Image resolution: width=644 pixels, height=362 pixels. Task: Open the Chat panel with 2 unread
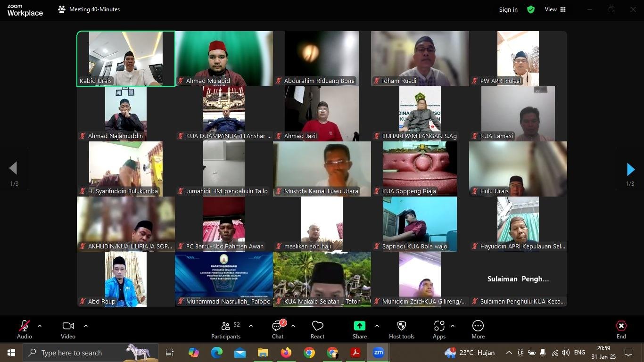pos(278,329)
